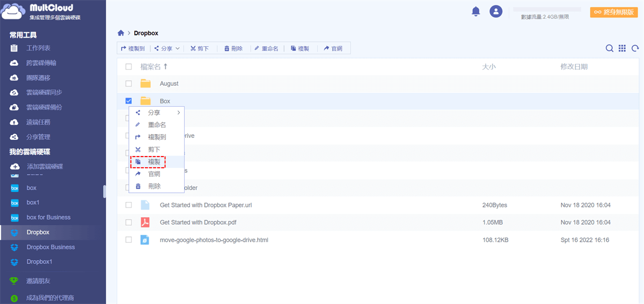The height and width of the screenshot is (304, 644).
Task: Go to home via breadcrumb house icon
Action: [x=121, y=33]
